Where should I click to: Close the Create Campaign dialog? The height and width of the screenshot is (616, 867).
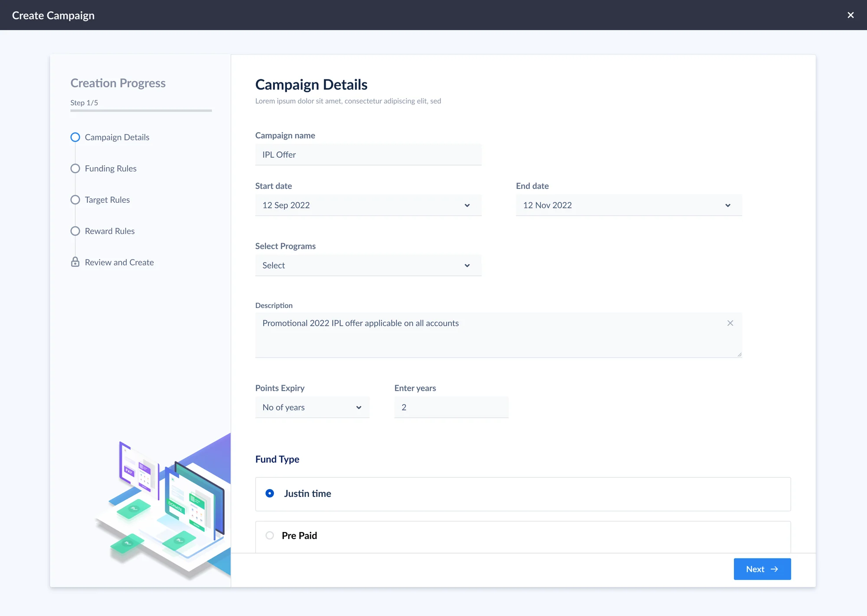851,15
